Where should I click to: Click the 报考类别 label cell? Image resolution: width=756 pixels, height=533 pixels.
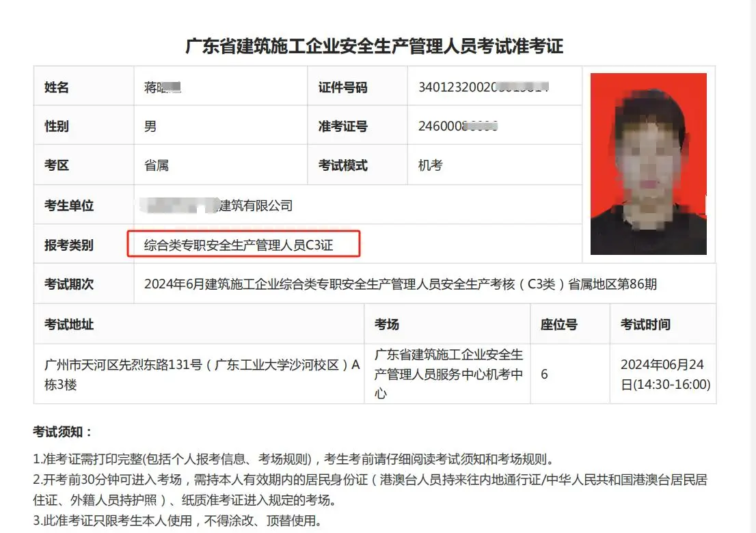tap(84, 245)
